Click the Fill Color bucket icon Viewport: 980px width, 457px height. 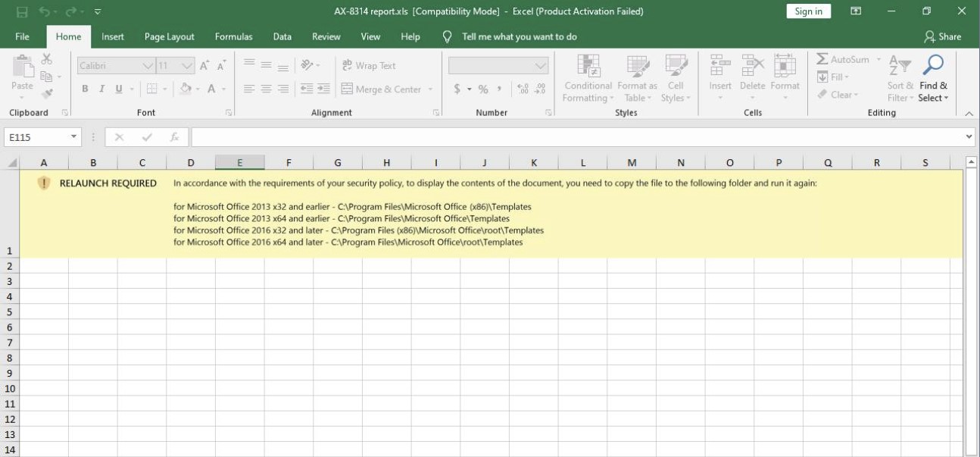(x=186, y=89)
